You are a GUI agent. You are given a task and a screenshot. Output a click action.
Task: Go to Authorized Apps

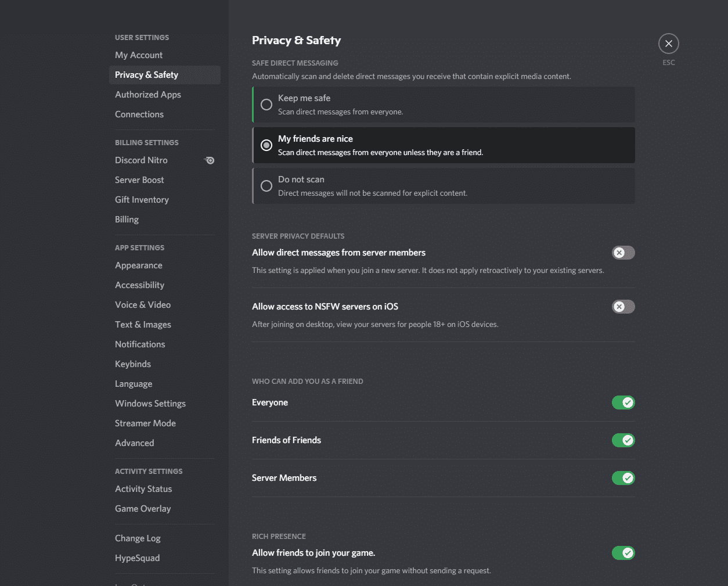165,95
